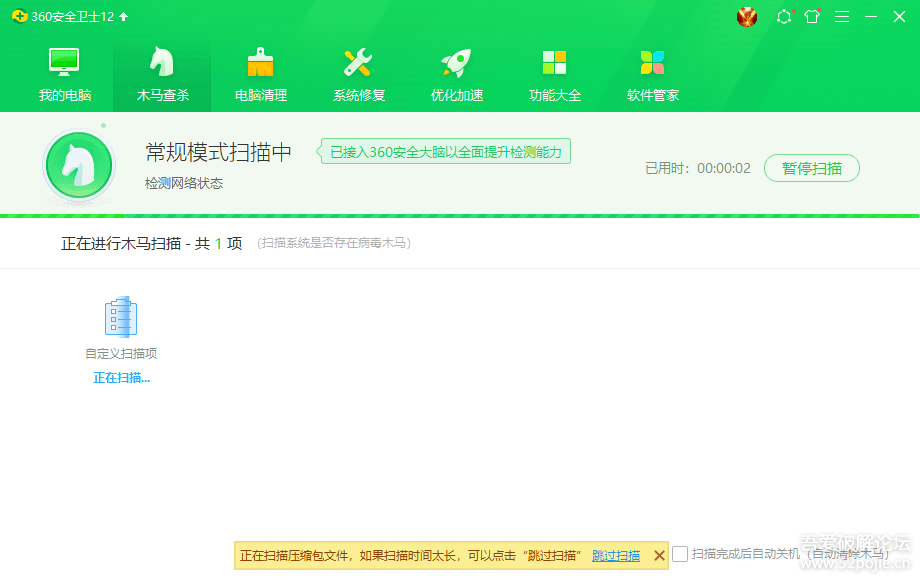This screenshot has height=580, width=920.
Task: Open the main hamburger menu
Action: click(842, 16)
